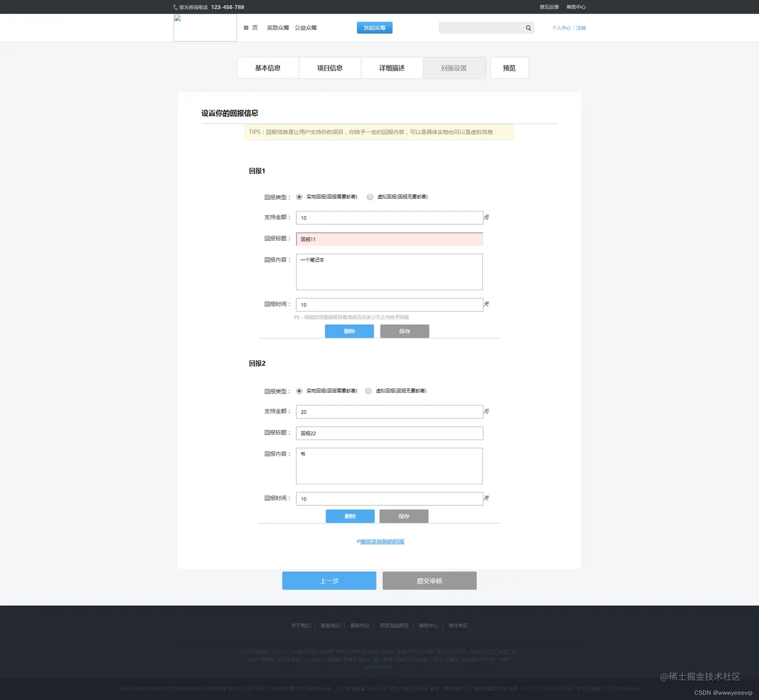The width and height of the screenshot is (759, 700).
Task: Open the 预览 tab
Action: 510,68
